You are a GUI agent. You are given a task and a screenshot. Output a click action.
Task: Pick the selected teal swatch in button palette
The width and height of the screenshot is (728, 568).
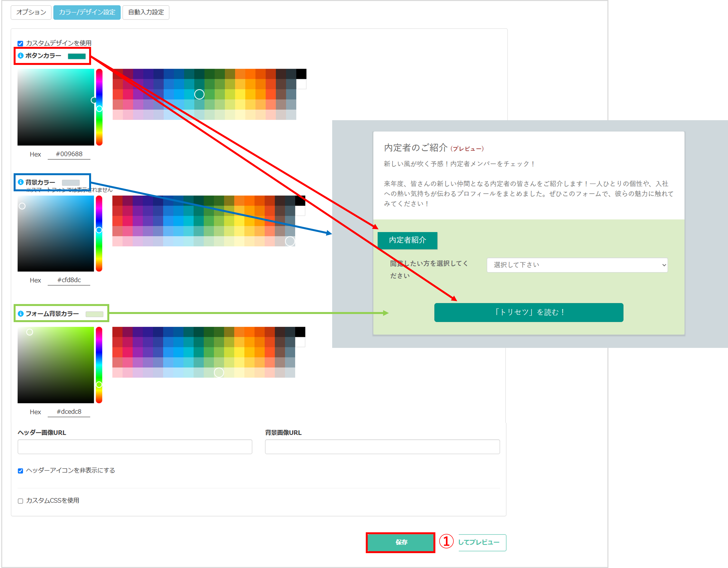click(x=199, y=94)
